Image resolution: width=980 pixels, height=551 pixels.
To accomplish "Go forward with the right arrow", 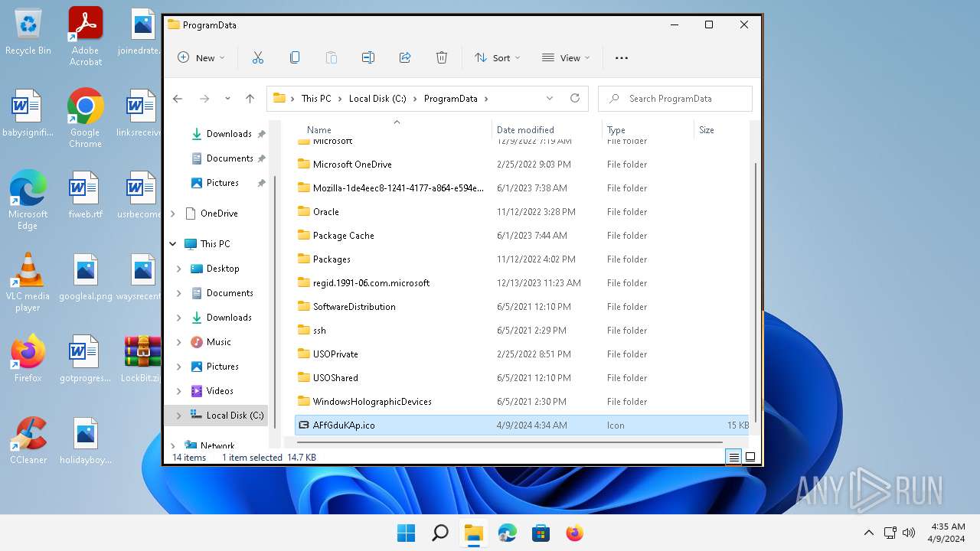I will [204, 99].
